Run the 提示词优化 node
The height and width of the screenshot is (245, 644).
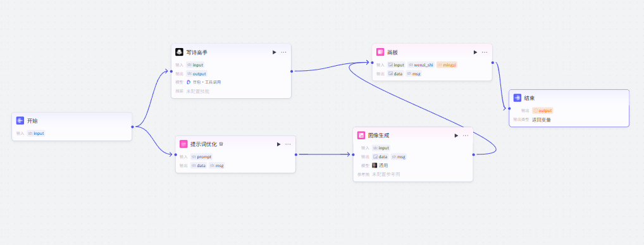tap(278, 144)
